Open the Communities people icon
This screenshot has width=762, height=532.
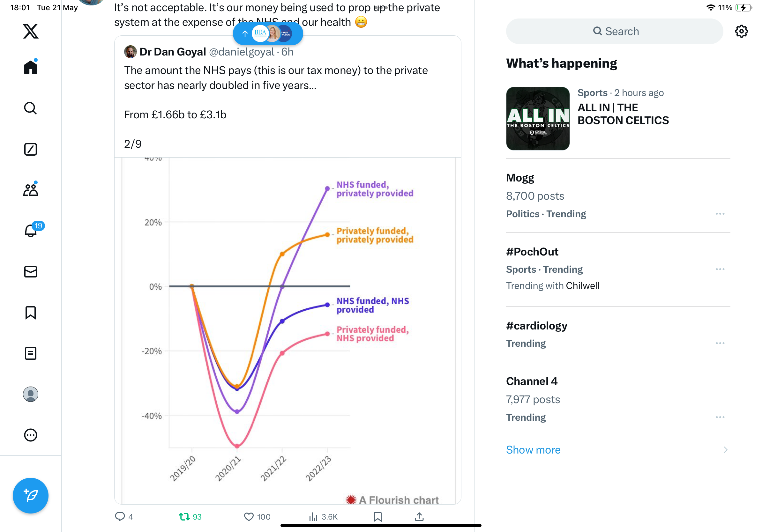click(31, 190)
